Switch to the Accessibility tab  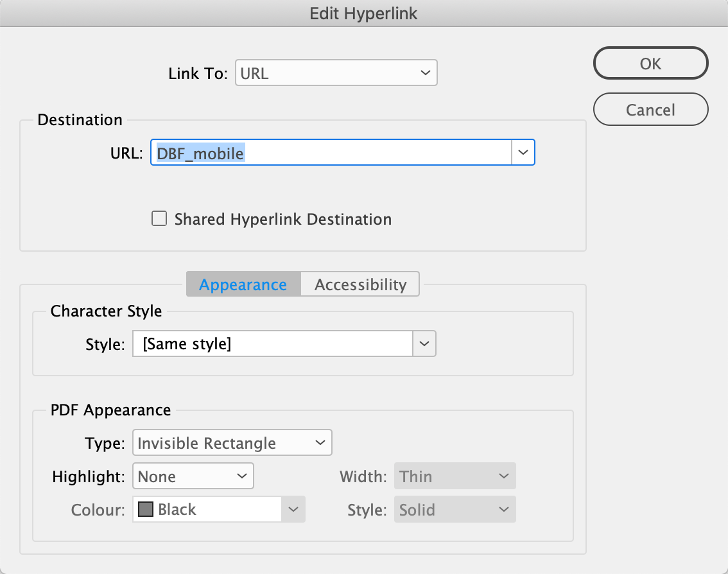point(360,284)
